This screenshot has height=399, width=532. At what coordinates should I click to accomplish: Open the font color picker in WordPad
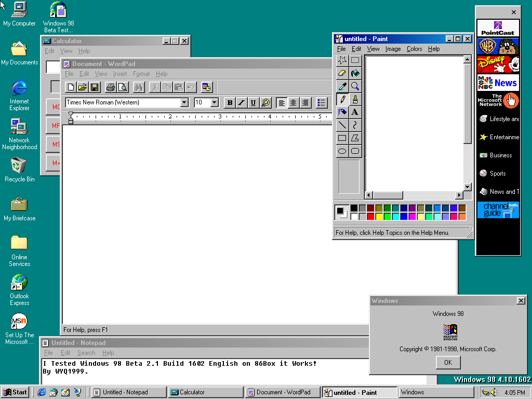tap(265, 102)
